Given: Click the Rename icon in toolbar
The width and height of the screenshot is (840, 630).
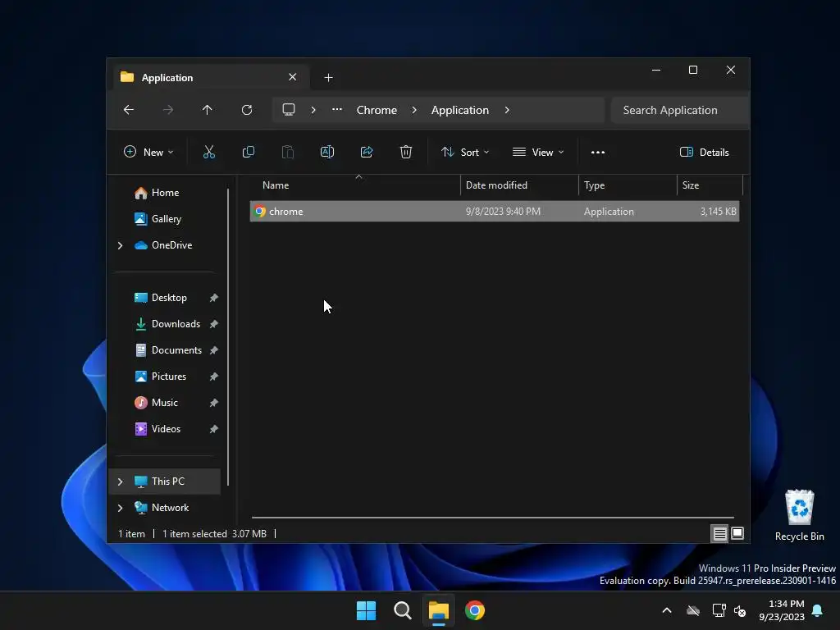Looking at the screenshot, I should pos(326,152).
